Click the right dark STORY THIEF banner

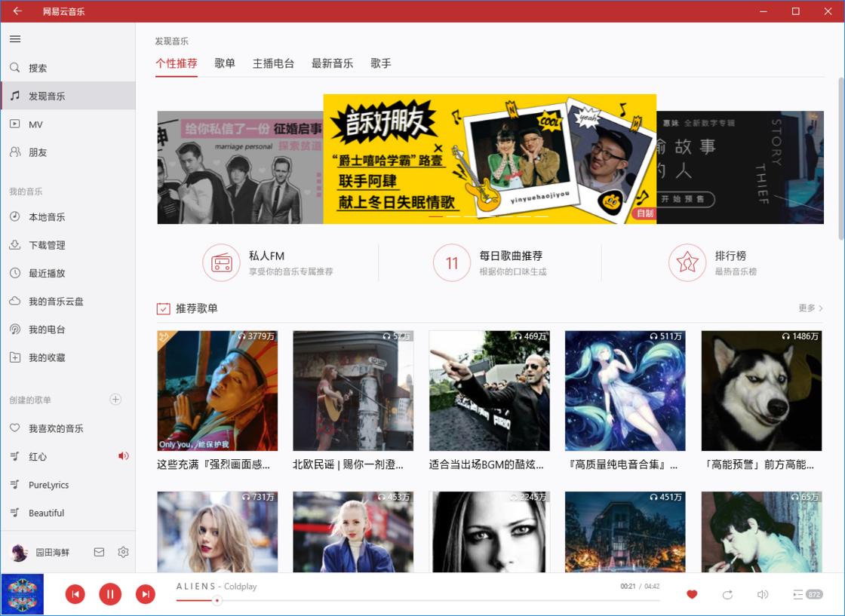(x=740, y=167)
